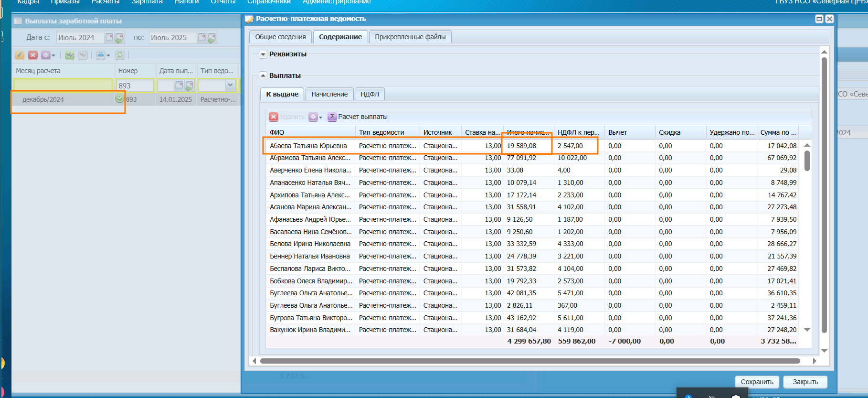Click the green refresh icon in payments toolbar
The image size is (868, 398).
[x=120, y=55]
